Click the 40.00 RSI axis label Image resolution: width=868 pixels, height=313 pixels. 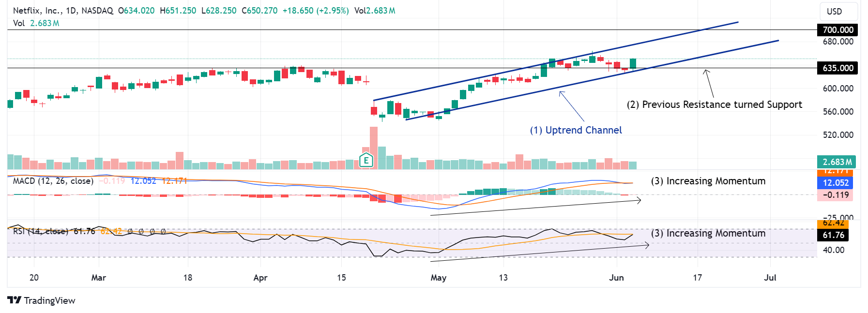coord(834,250)
